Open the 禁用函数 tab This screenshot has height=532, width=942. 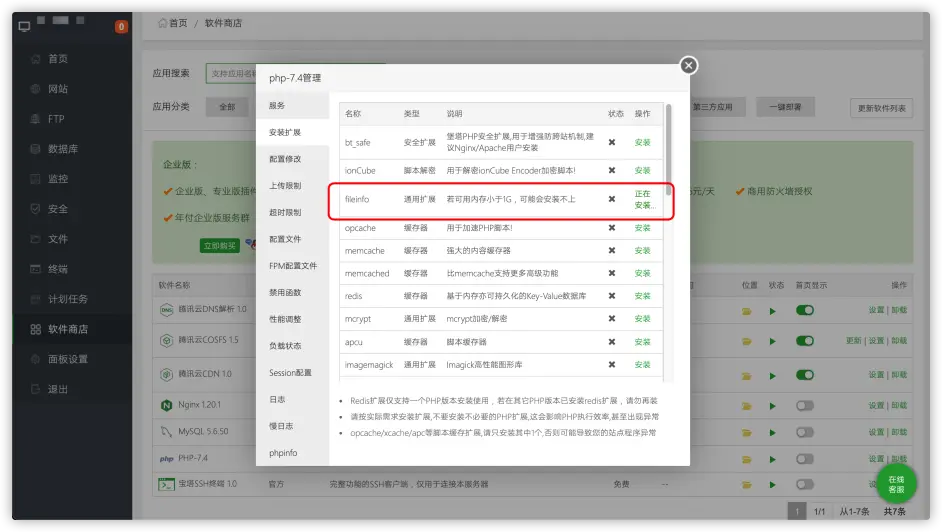click(x=285, y=292)
